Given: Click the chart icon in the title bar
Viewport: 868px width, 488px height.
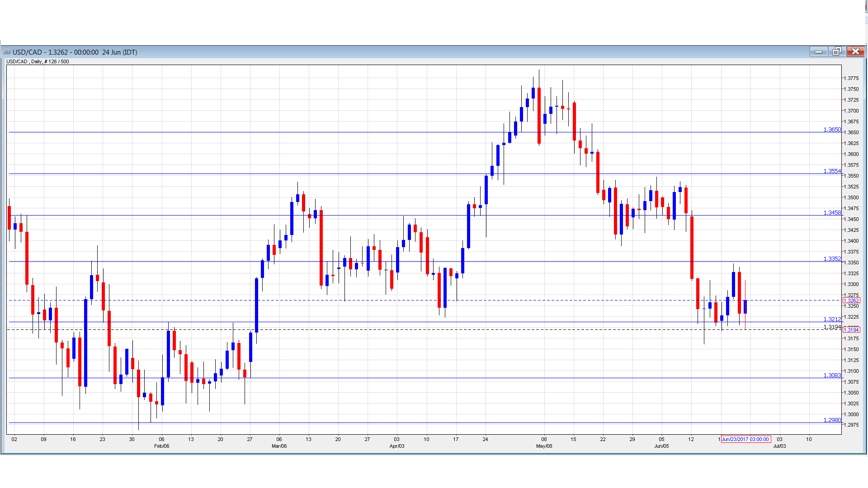Looking at the screenshot, I should click(7, 52).
